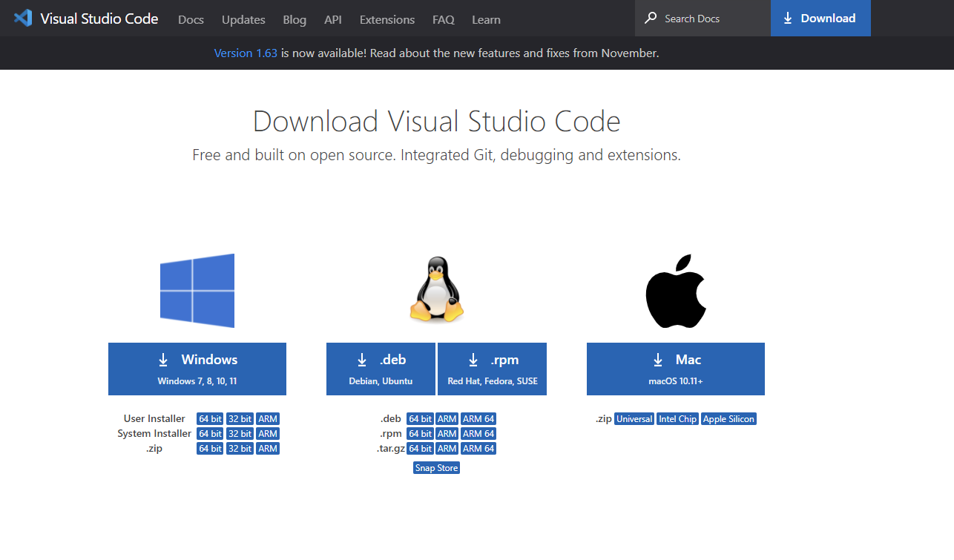Image resolution: width=954 pixels, height=560 pixels.
Task: Select .tar.gz ARM link
Action: coord(447,449)
